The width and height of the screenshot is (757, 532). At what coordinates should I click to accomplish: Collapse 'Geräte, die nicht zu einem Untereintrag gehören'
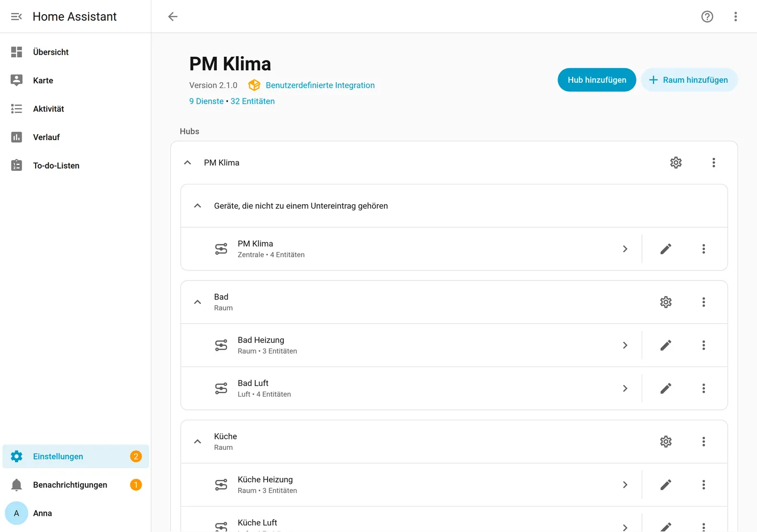pyautogui.click(x=198, y=206)
